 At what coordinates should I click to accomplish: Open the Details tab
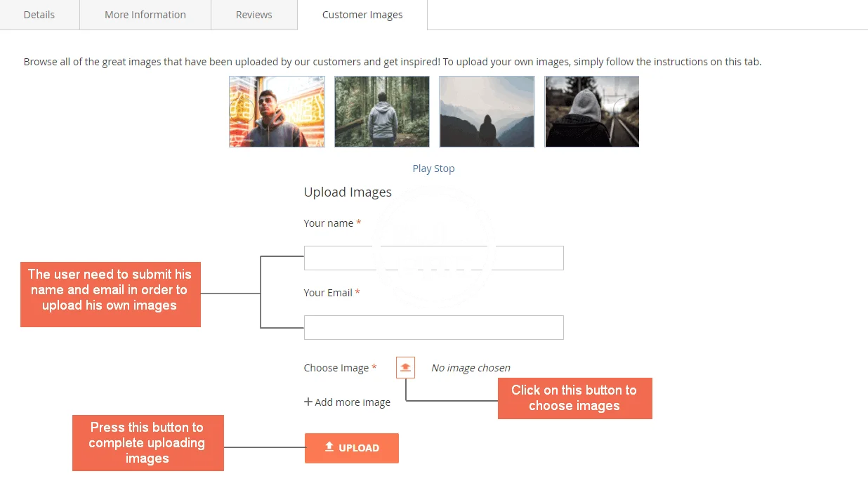(39, 15)
